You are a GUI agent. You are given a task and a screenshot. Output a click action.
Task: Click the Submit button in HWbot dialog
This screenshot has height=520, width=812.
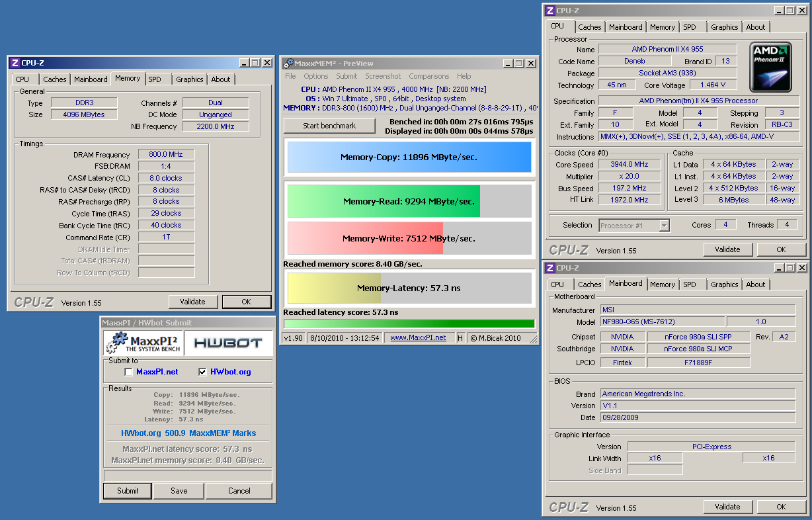click(128, 491)
